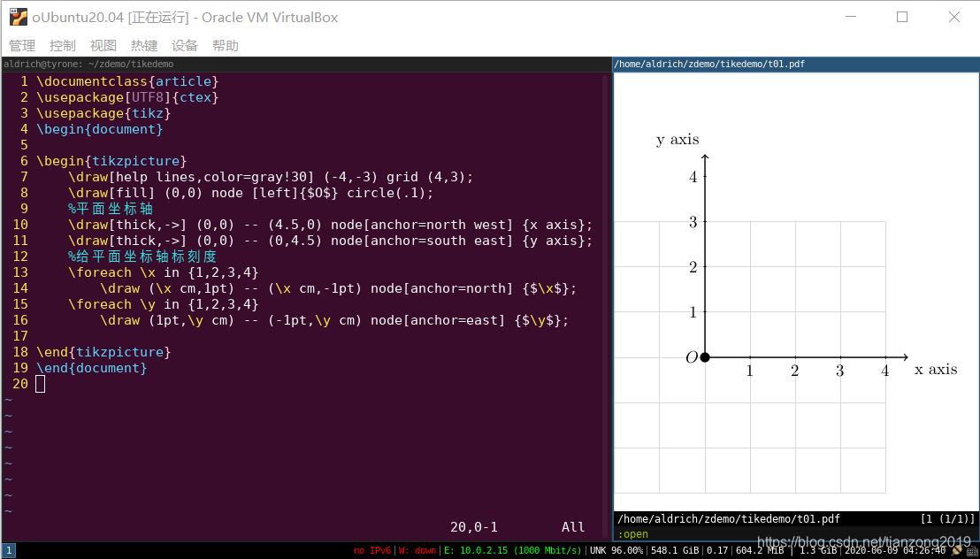Click the node[anchor=north] line
This screenshot has height=559, width=980.
tap(338, 288)
